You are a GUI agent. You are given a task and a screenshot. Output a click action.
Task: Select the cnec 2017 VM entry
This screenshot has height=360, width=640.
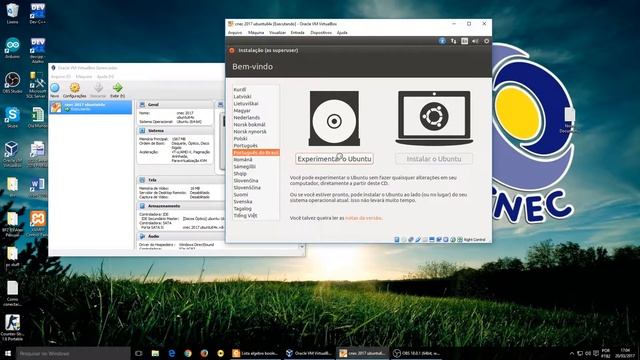[x=91, y=107]
